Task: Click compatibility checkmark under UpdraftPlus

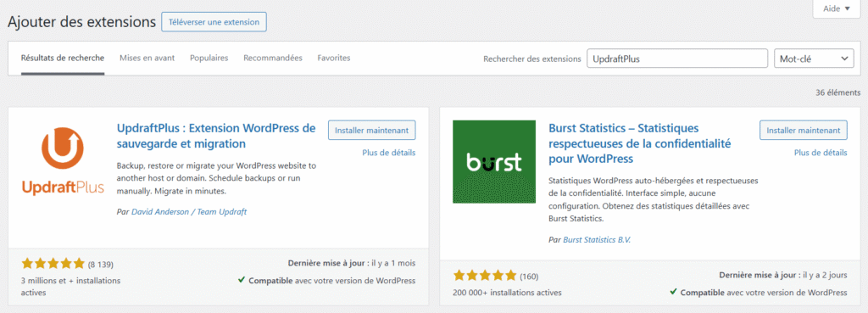Action: coord(242,280)
